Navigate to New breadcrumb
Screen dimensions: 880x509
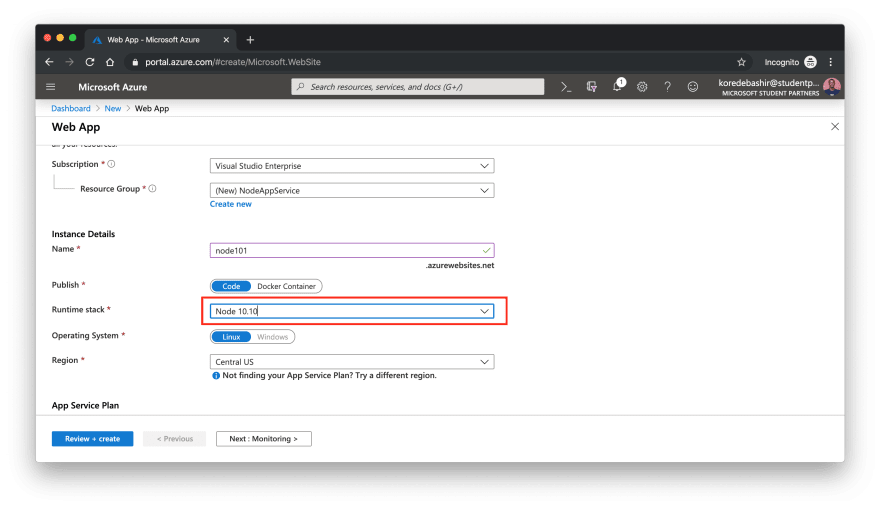(113, 108)
